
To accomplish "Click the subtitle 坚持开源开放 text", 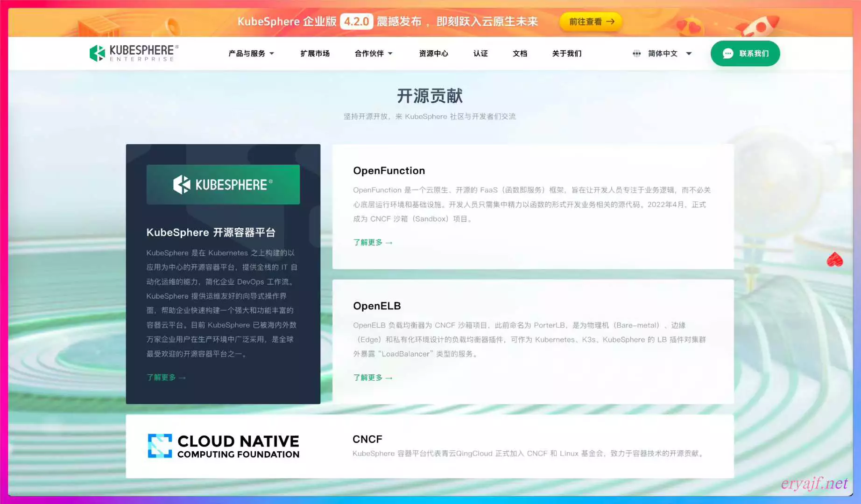I will pyautogui.click(x=430, y=116).
